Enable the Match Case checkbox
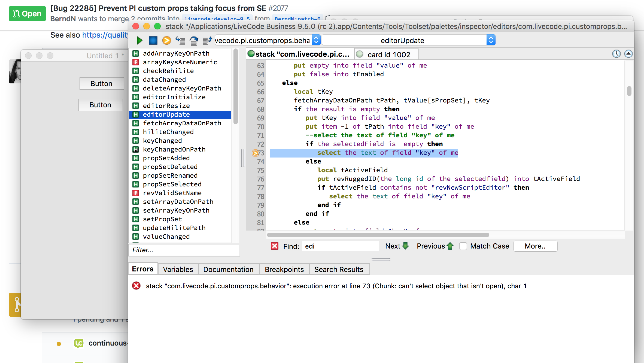This screenshot has height=363, width=644. 463,246
